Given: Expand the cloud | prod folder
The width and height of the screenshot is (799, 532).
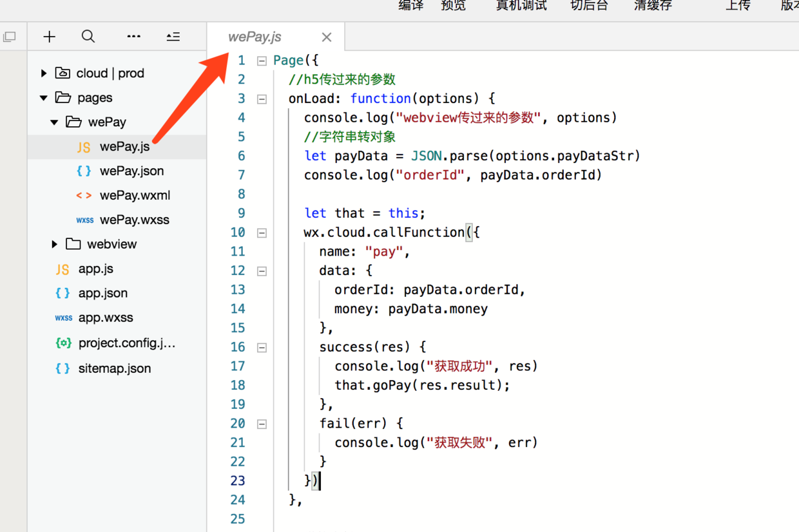Looking at the screenshot, I should tap(44, 73).
